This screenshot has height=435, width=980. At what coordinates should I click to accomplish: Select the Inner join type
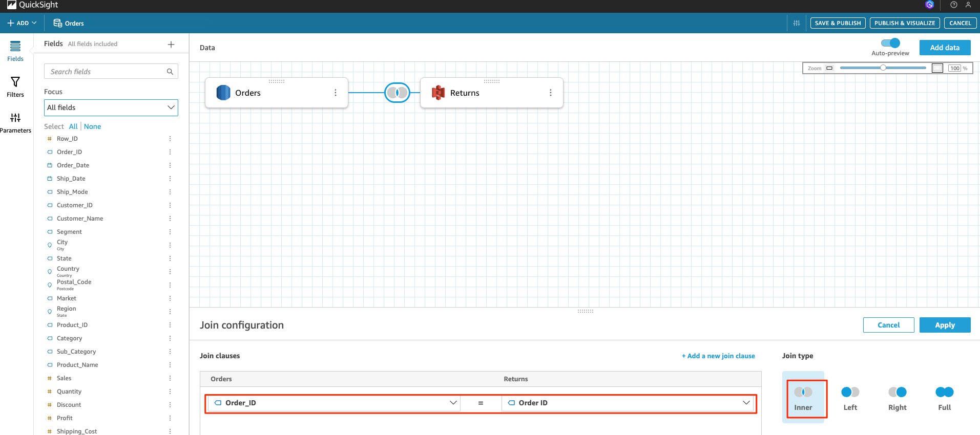[x=803, y=397]
